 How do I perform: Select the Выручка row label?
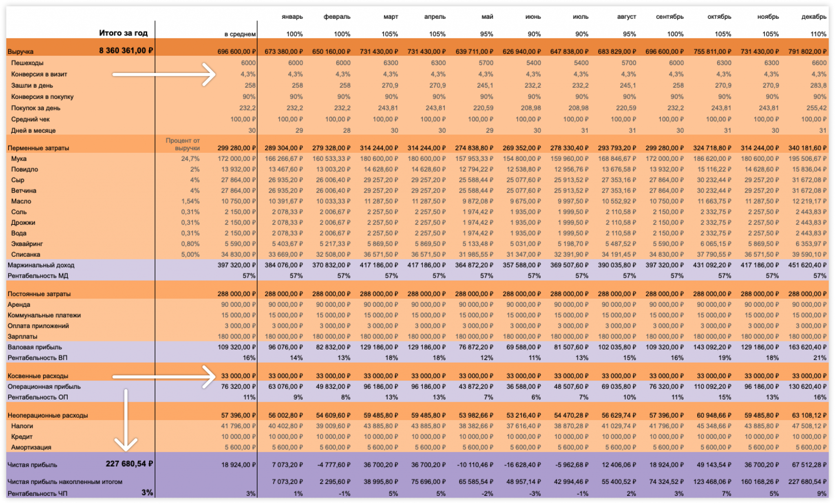20,52
